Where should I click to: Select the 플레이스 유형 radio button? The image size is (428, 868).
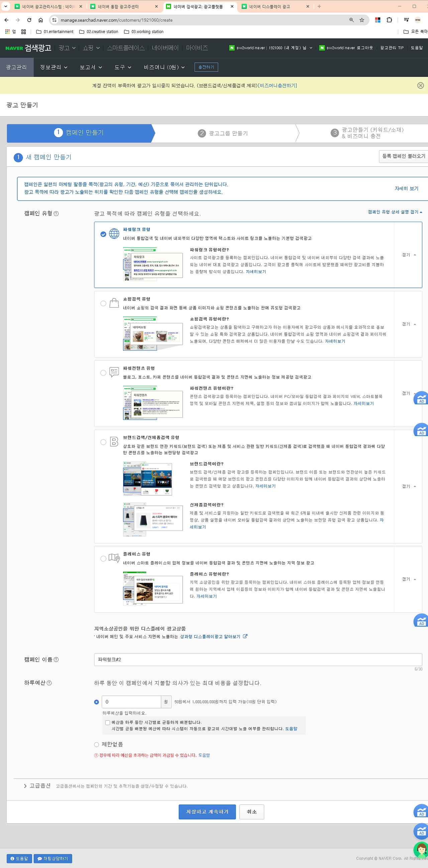tap(103, 559)
